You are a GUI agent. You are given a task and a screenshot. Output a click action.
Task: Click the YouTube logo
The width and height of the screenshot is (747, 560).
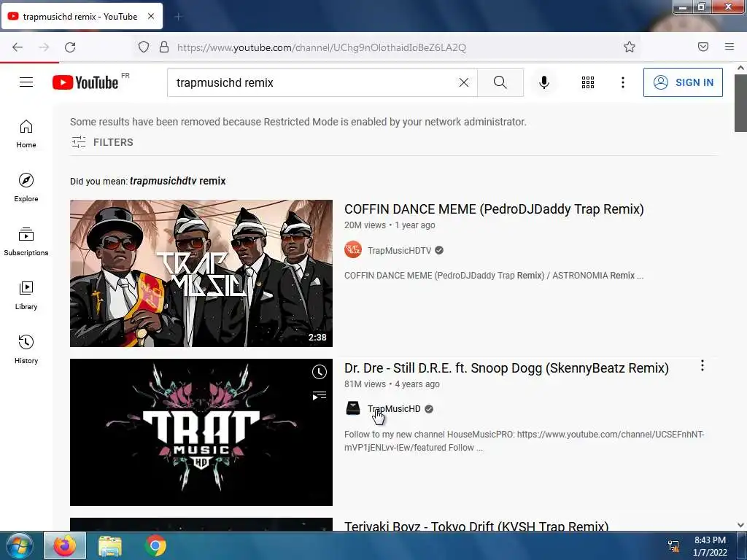pyautogui.click(x=85, y=82)
